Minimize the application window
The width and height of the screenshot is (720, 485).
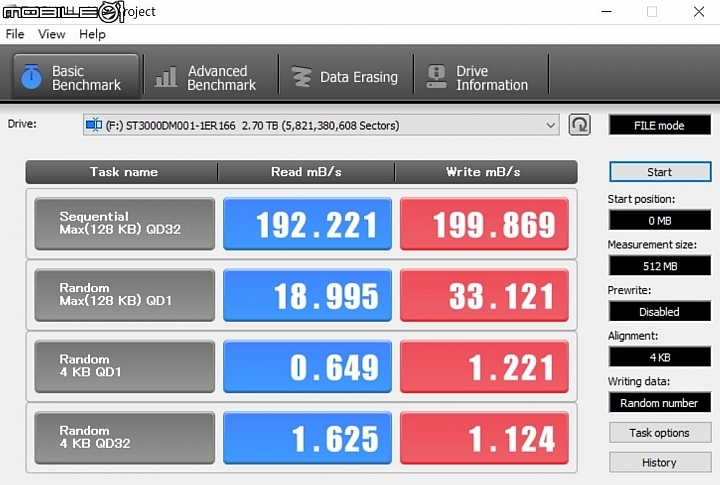(607, 11)
